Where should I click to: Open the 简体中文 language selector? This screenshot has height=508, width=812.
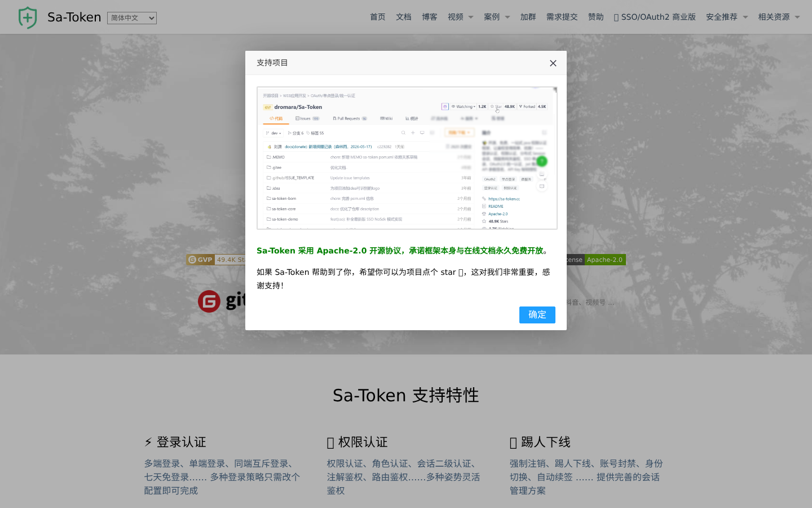click(132, 18)
